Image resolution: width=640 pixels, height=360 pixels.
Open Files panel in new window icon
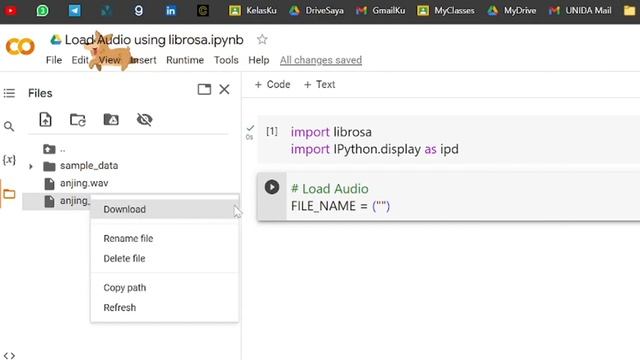[204, 89]
